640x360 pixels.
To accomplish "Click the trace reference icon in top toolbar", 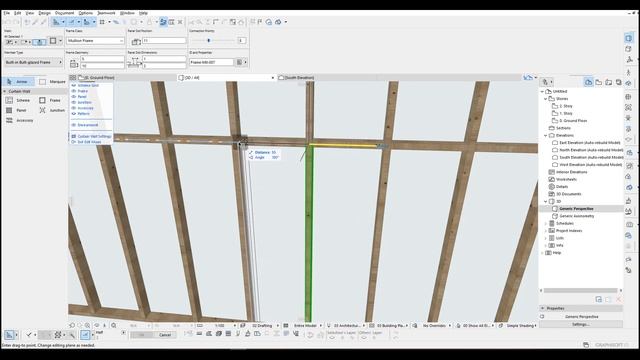I will 163,22.
